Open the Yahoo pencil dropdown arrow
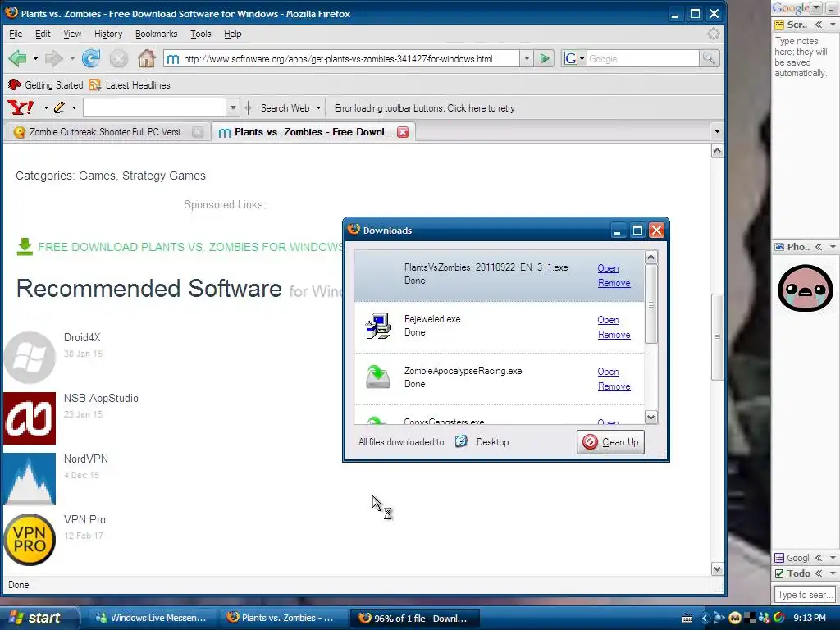Image resolution: width=840 pixels, height=630 pixels. [74, 107]
